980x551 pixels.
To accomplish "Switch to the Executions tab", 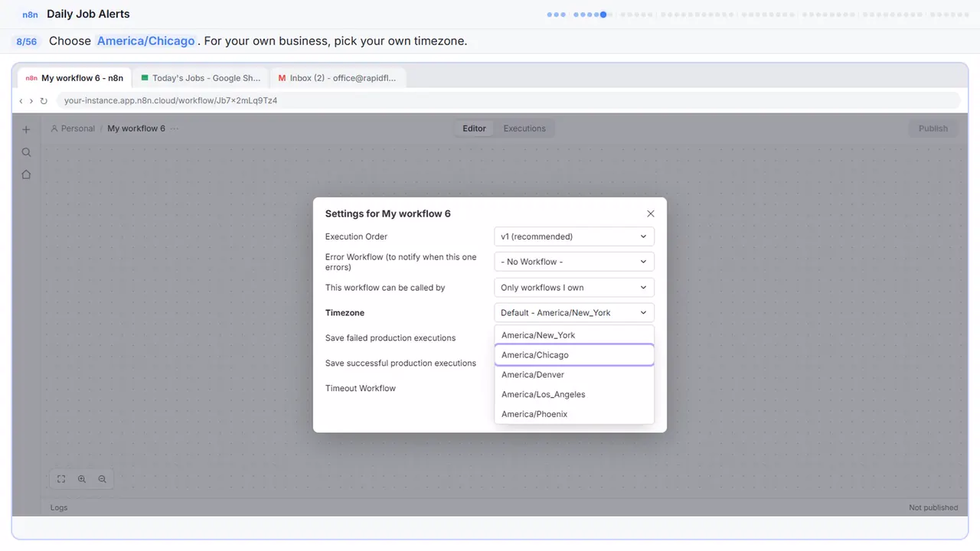I will tap(524, 129).
